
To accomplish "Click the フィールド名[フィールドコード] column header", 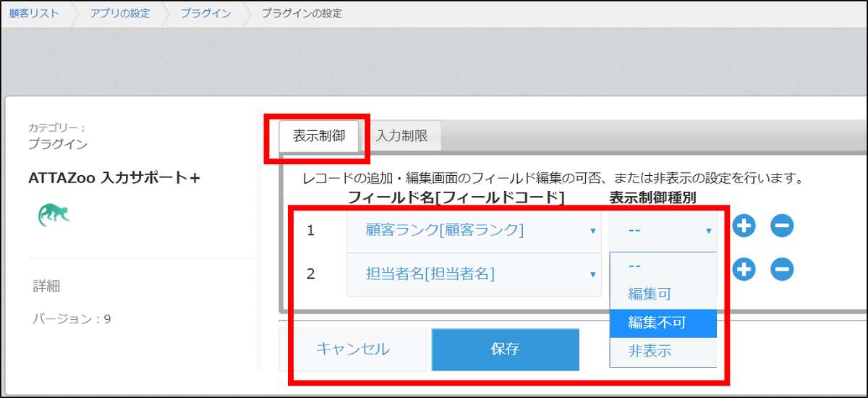I will (x=456, y=197).
